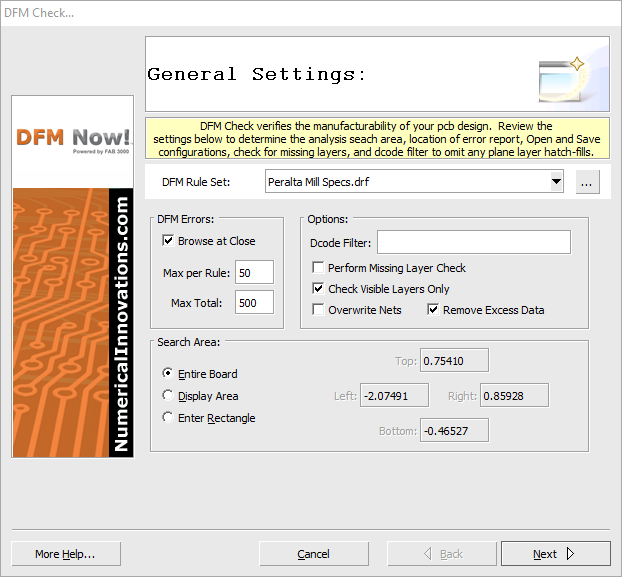
Task: Click the Dcode Filter label
Action: (340, 243)
